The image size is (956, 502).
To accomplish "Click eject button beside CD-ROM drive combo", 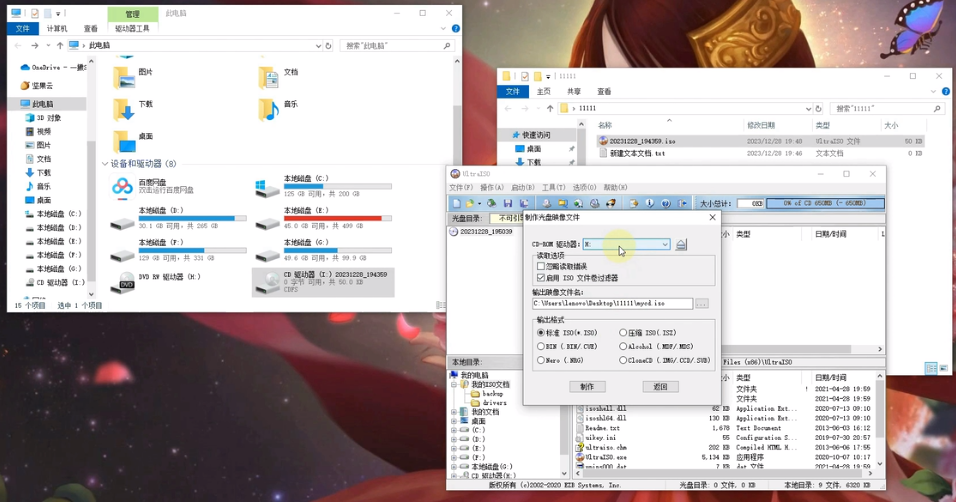I will pyautogui.click(x=681, y=245).
